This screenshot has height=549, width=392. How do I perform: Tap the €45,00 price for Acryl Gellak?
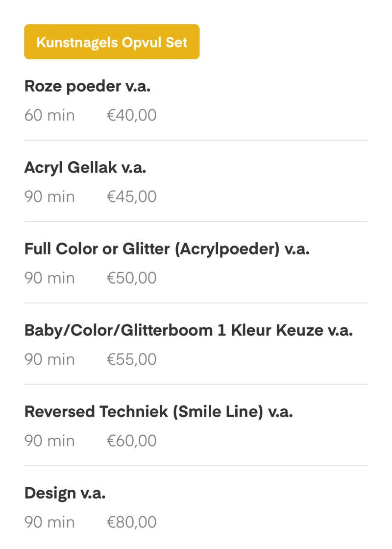point(132,197)
